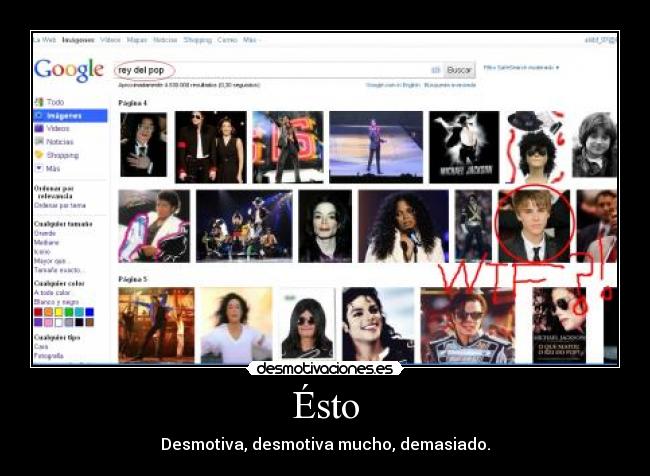Screen dimensions: 650x476
Task: Select Vídeos label in the left sidebar
Action: [x=58, y=129]
